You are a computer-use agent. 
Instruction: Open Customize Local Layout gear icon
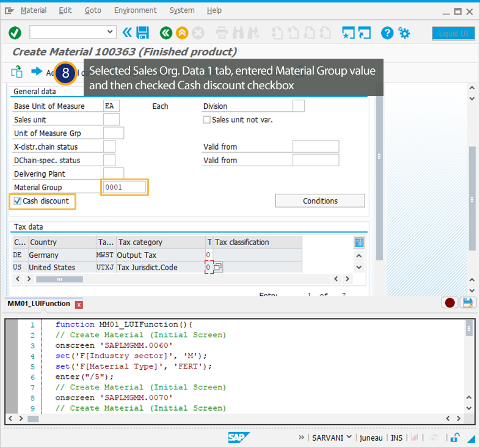coord(404,33)
